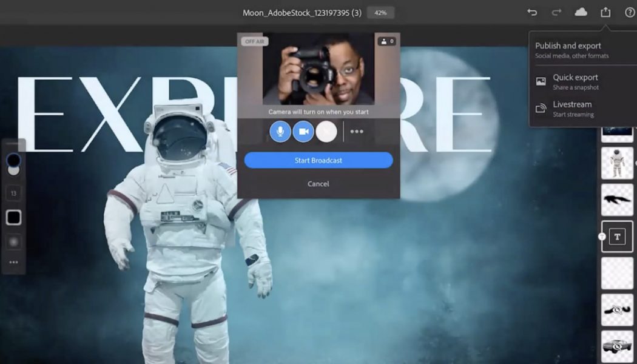Tap the Redo arrow in the top bar
Screen dimensions: 637x364
pyautogui.click(x=556, y=12)
